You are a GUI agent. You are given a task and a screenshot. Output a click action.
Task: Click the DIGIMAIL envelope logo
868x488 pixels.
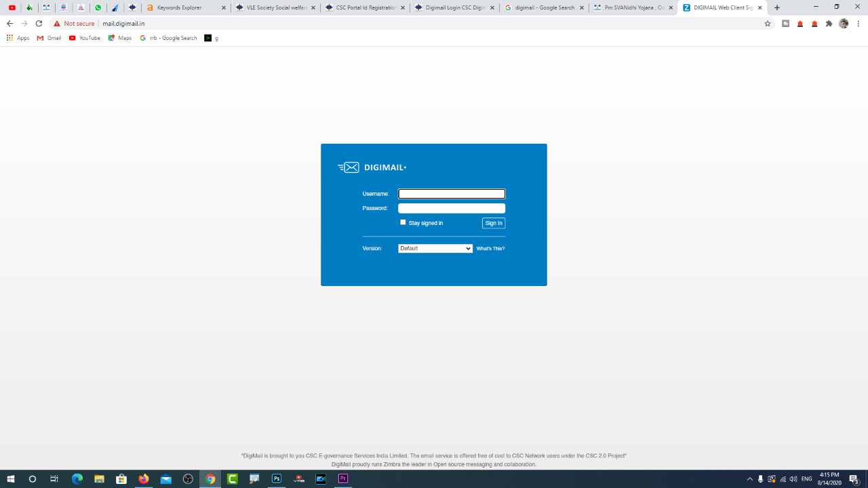click(x=372, y=167)
